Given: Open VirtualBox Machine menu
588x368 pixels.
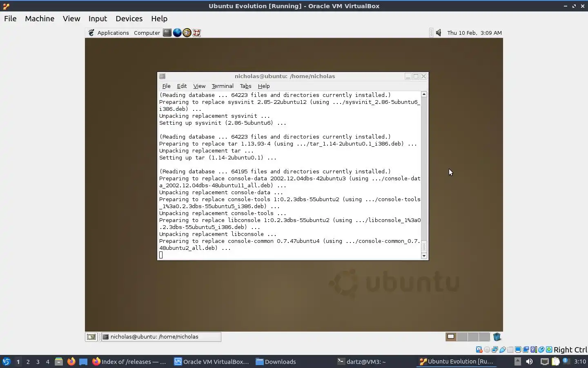Looking at the screenshot, I should click(40, 19).
